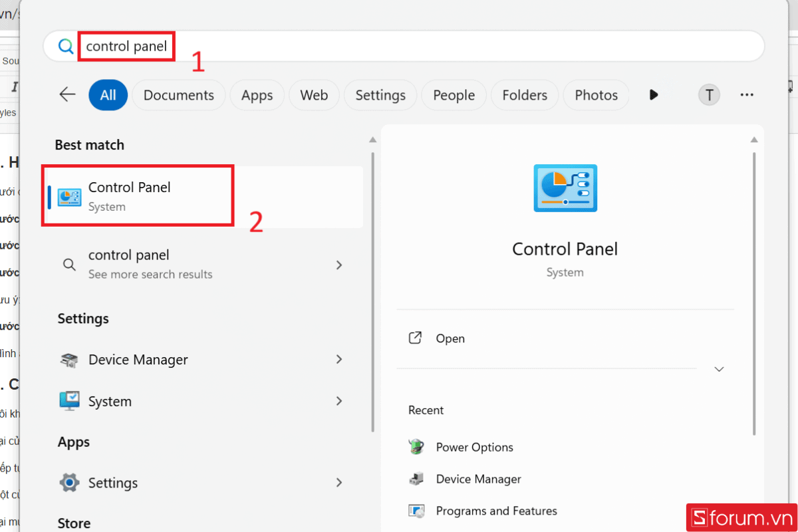Image resolution: width=798 pixels, height=532 pixels.
Task: Open the Control Panel best match result
Action: [x=138, y=195]
